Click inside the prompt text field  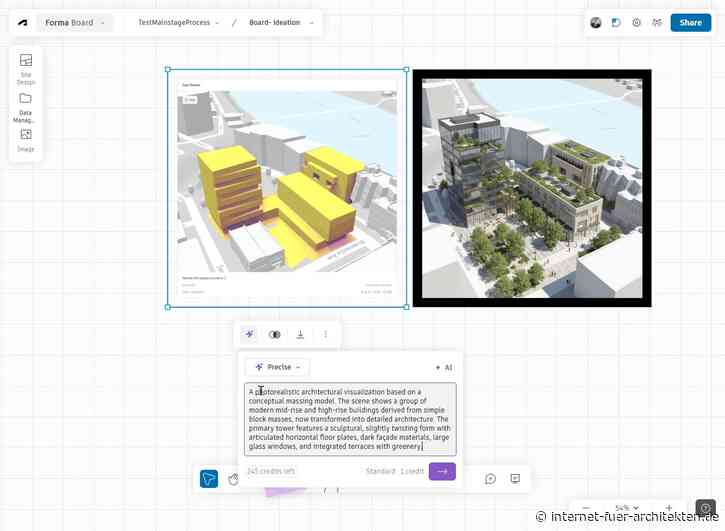click(350, 419)
